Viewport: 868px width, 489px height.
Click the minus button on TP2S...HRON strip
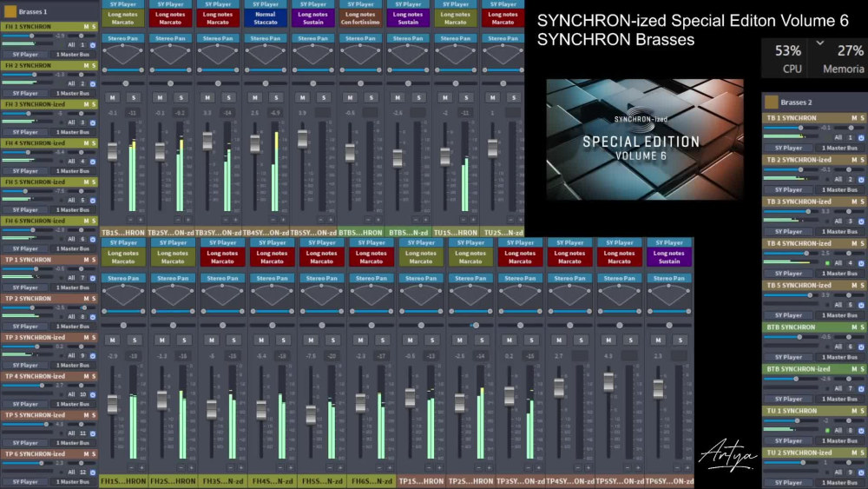point(477,468)
